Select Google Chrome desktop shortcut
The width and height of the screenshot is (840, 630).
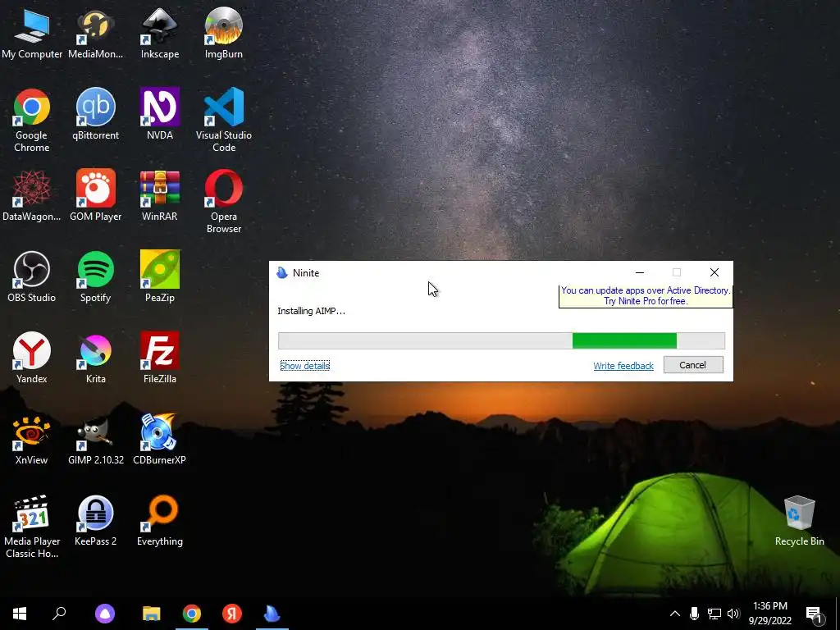click(x=32, y=120)
